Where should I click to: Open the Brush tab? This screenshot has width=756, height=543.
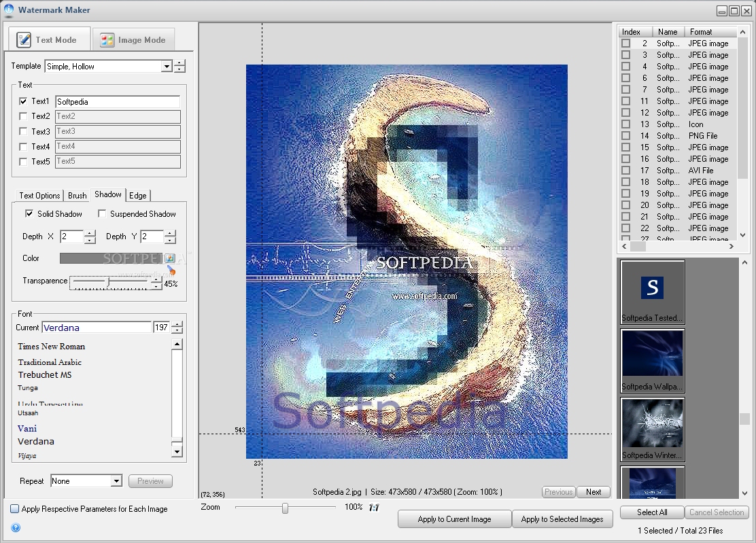[x=77, y=195]
